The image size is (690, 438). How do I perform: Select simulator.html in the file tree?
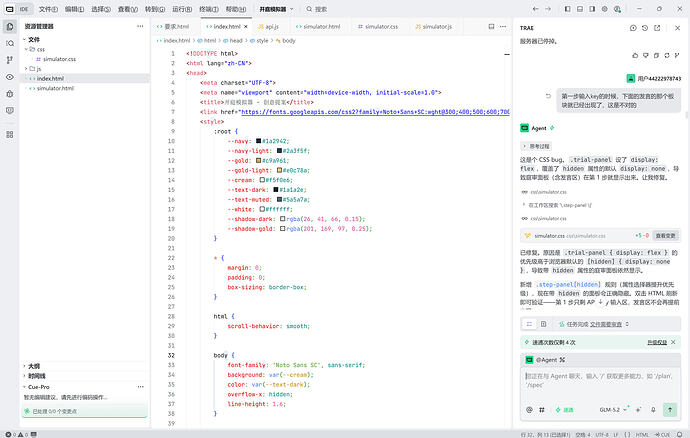click(55, 88)
